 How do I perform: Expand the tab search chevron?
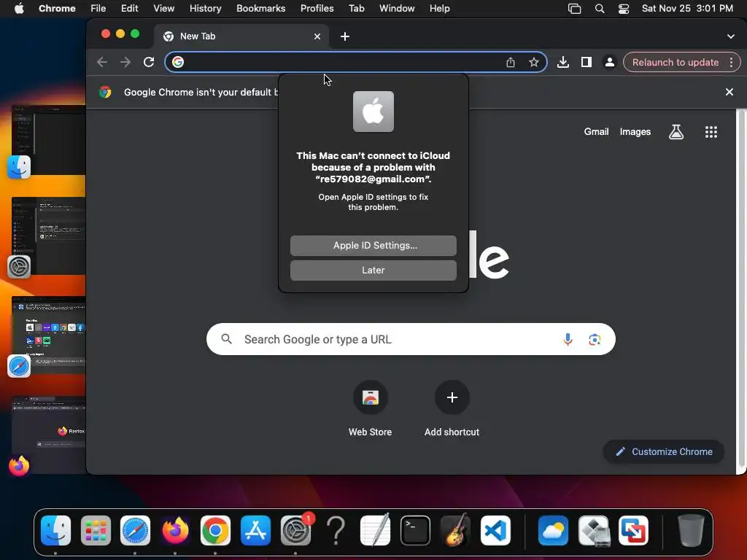click(x=731, y=36)
